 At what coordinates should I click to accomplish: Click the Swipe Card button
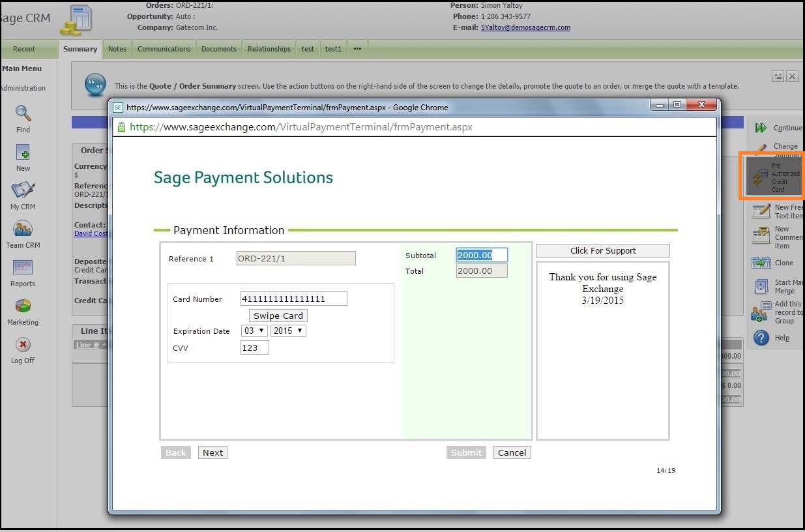coord(278,316)
